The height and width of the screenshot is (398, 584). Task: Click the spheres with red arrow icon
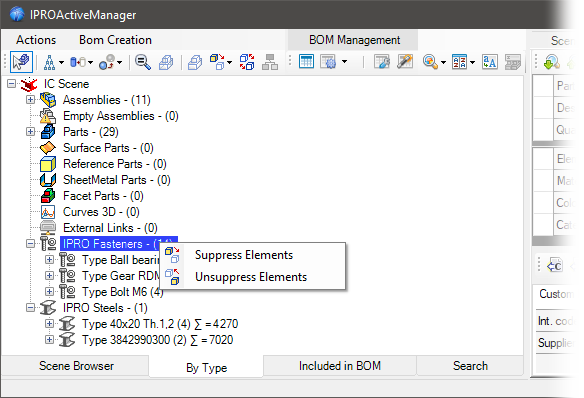click(107, 62)
